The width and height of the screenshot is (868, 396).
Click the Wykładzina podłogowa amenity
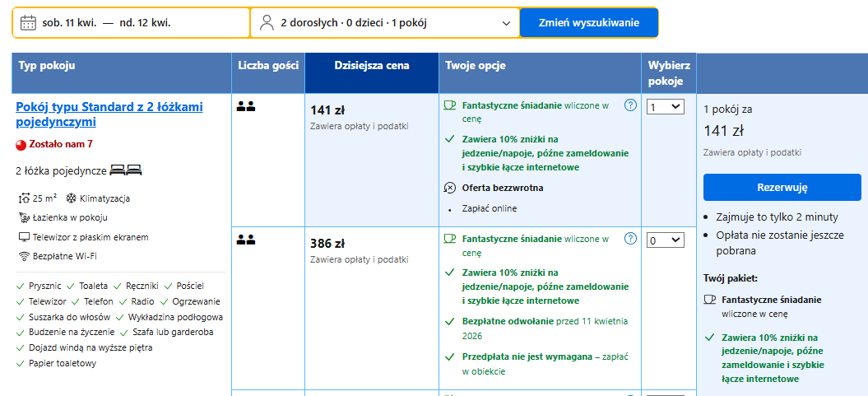click(x=175, y=317)
